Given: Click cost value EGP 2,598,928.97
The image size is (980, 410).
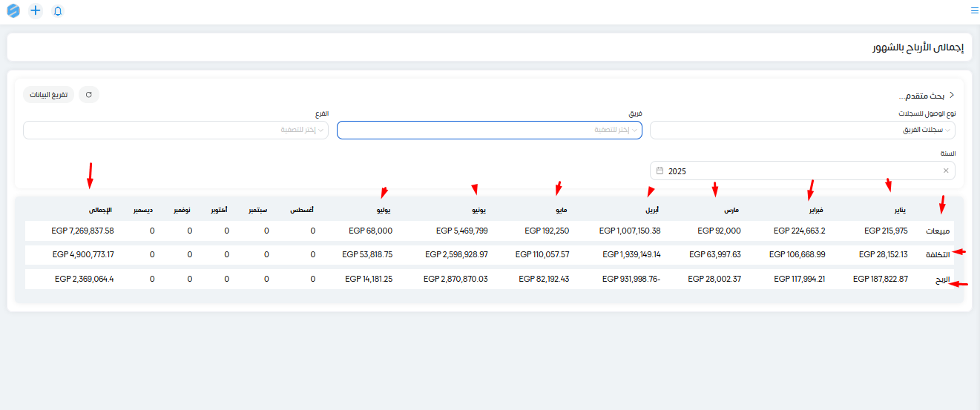Looking at the screenshot, I should pos(456,254).
